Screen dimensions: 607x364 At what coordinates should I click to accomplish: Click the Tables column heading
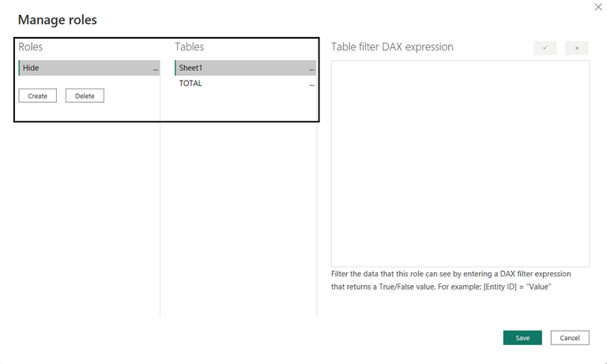[190, 47]
